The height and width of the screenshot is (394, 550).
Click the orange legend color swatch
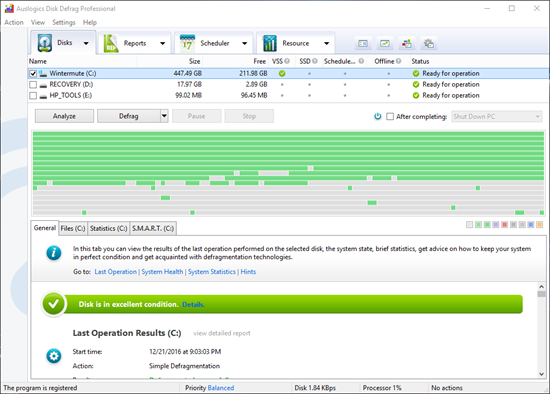(x=539, y=225)
